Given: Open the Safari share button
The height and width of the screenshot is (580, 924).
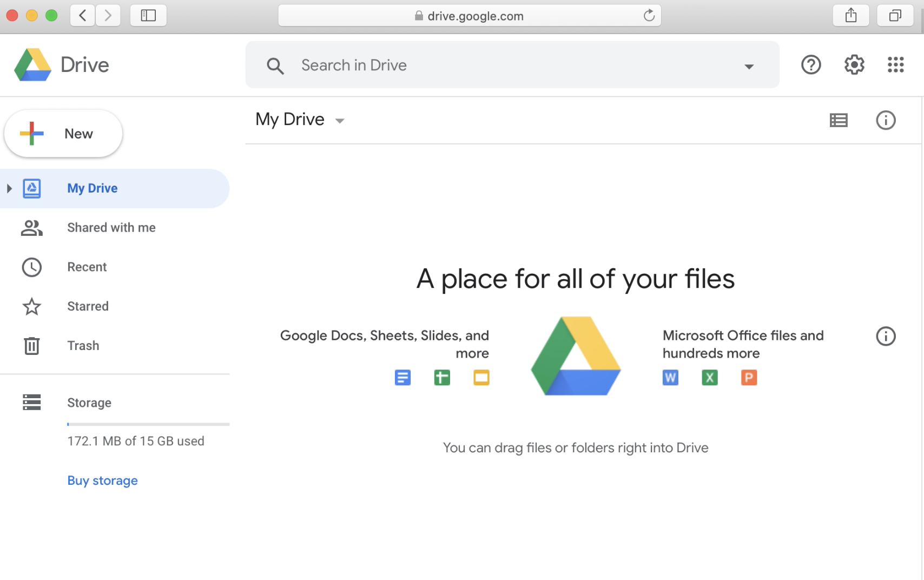Looking at the screenshot, I should point(851,16).
